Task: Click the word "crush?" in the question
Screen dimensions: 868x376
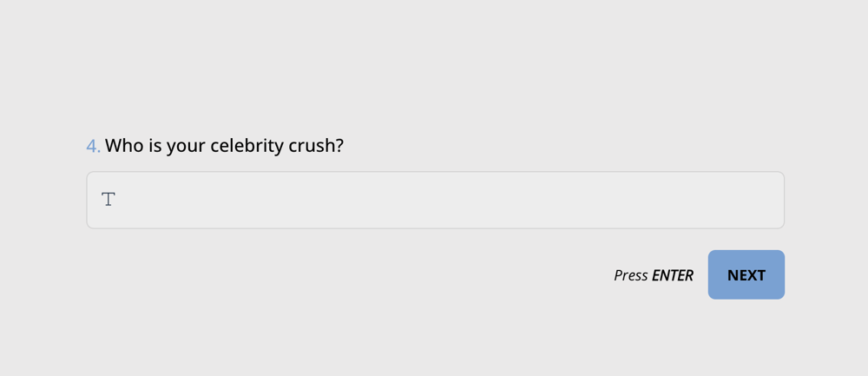Action: [x=316, y=146]
